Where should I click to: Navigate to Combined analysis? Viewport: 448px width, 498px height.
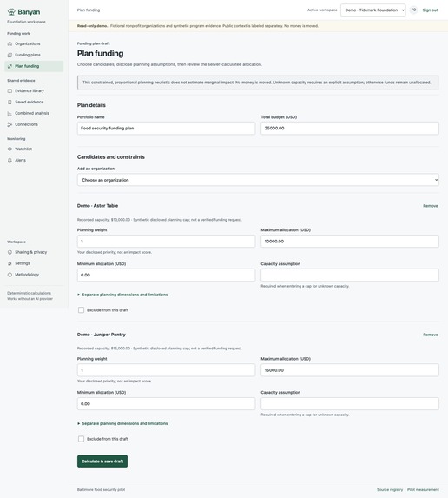[34, 113]
